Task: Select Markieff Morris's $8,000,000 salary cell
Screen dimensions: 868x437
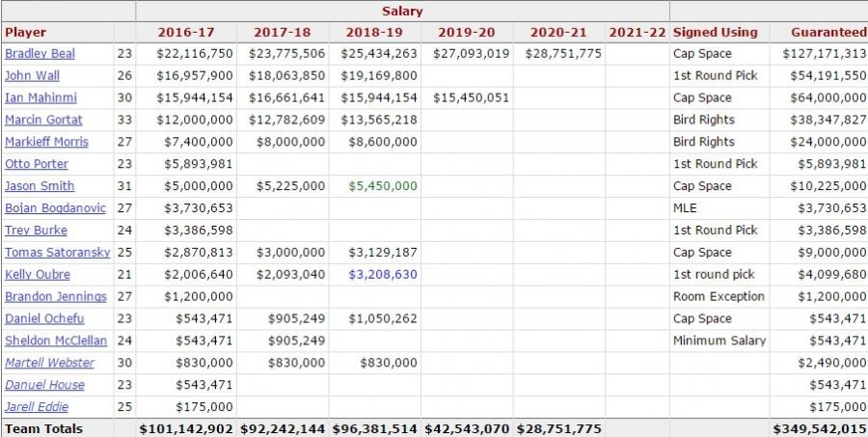Action: click(290, 143)
